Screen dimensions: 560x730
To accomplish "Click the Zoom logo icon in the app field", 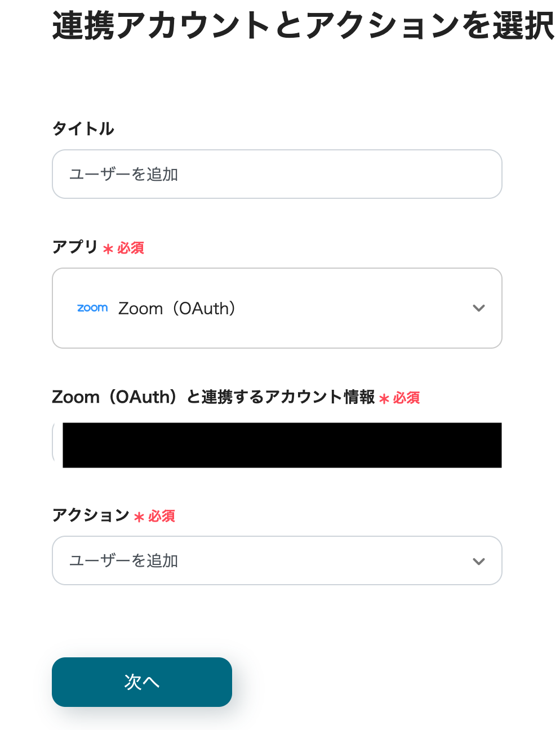I will pos(92,308).
